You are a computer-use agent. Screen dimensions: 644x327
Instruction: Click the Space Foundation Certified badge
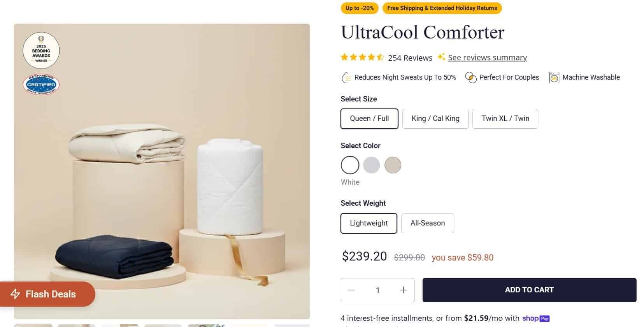click(41, 84)
